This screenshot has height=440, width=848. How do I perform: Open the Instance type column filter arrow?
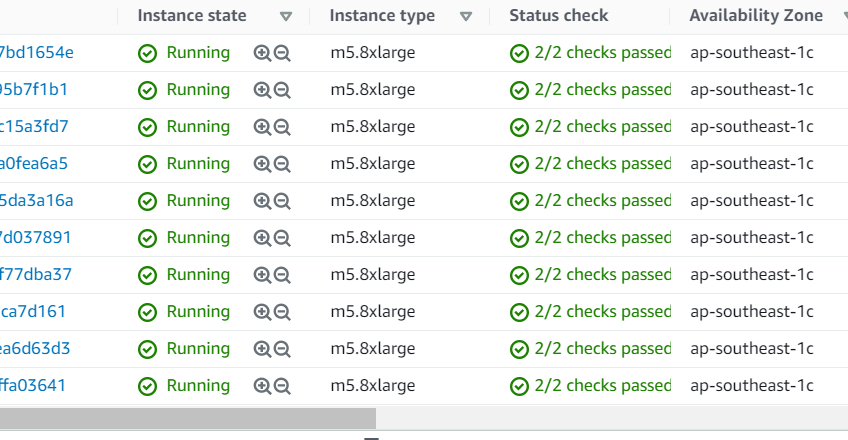466,17
